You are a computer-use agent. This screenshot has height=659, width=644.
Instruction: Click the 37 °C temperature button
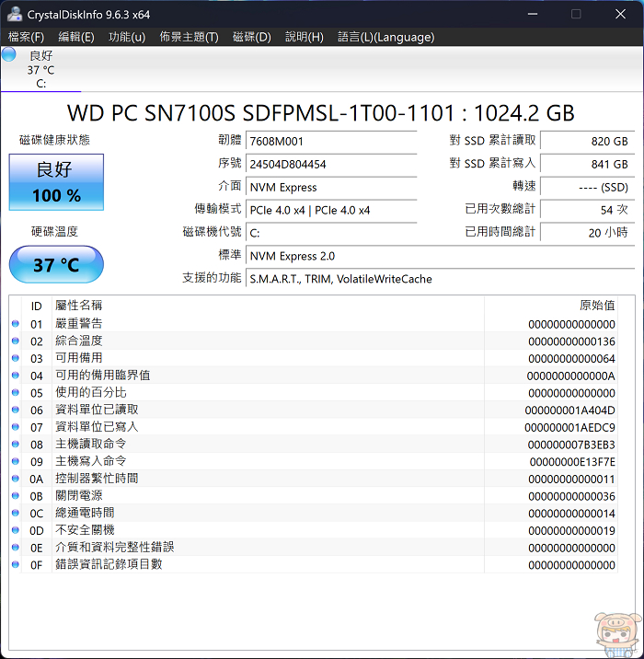[x=56, y=265]
